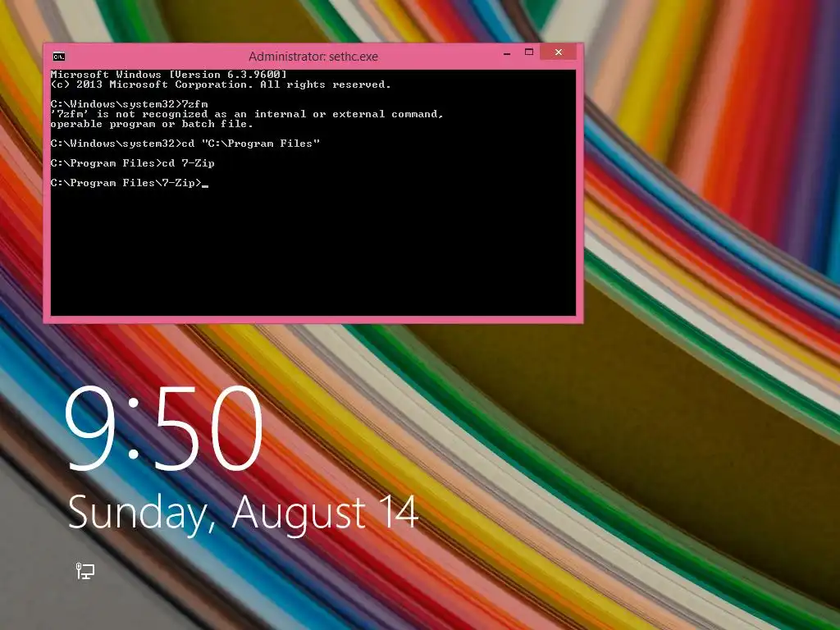
Task: Click the network status icon on lock screen
Action: coord(84,571)
